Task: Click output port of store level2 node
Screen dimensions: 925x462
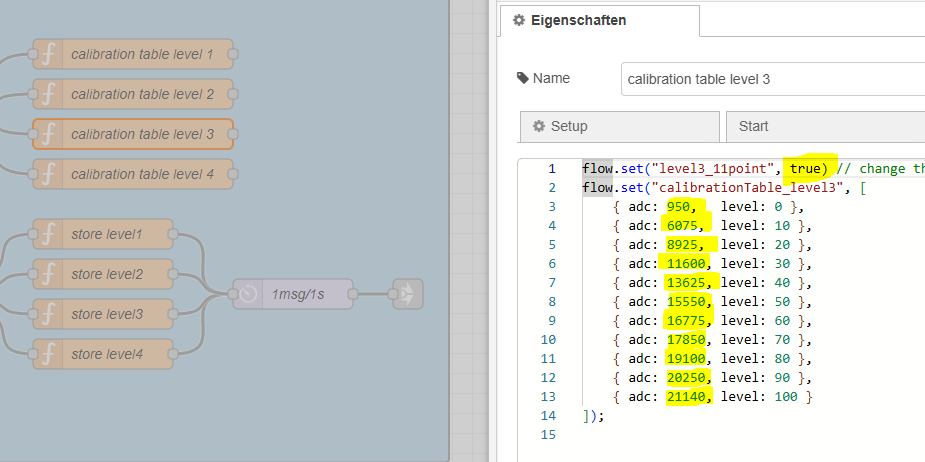Action: click(x=173, y=274)
